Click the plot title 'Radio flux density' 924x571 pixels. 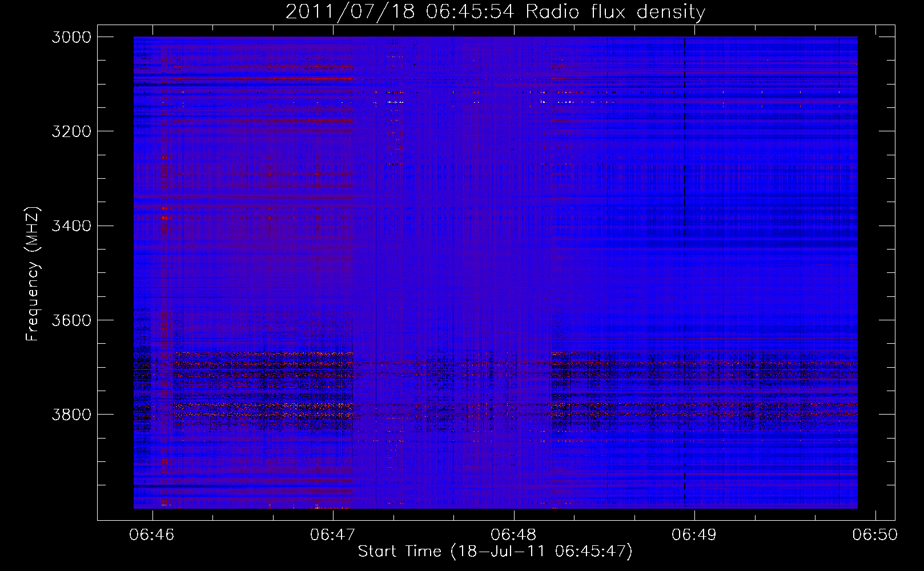click(616, 12)
